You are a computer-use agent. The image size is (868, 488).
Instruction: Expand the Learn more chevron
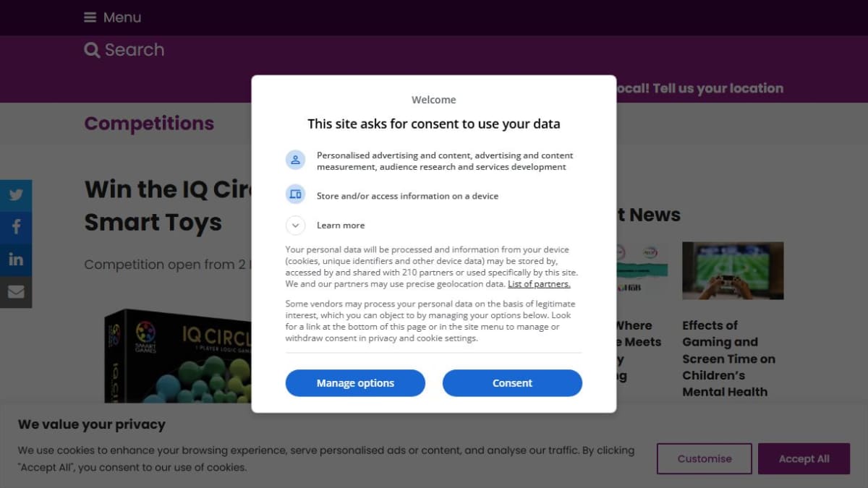point(295,226)
